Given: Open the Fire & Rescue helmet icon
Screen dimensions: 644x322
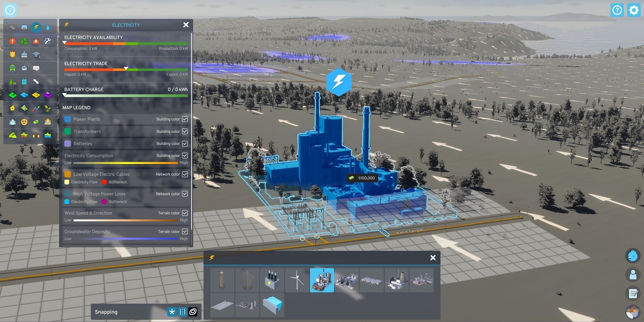Looking at the screenshot, I should [x=36, y=41].
